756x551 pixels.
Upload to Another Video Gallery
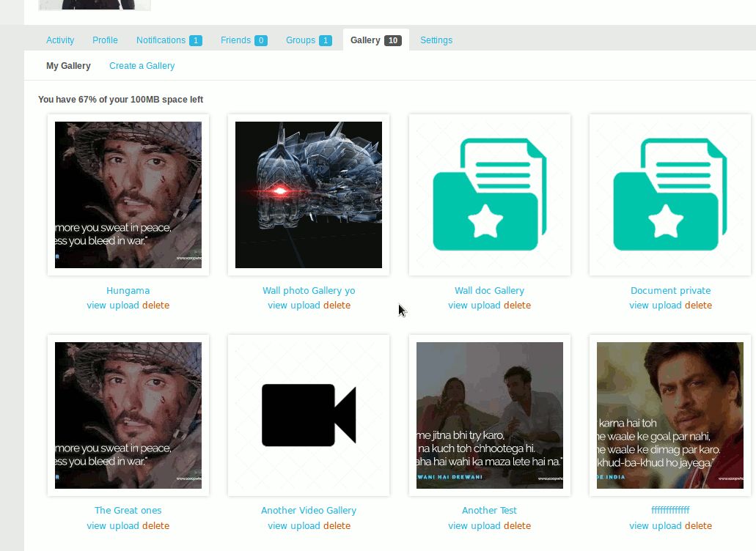click(305, 525)
